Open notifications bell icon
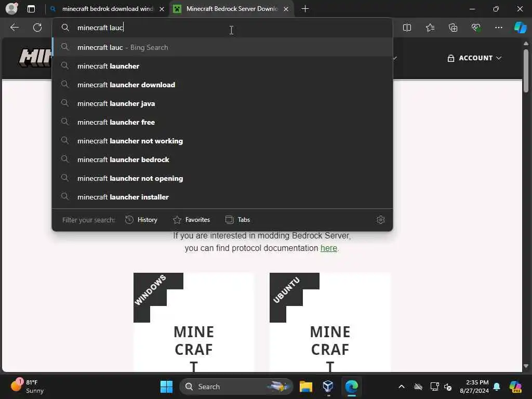The image size is (532, 399). pyautogui.click(x=497, y=387)
